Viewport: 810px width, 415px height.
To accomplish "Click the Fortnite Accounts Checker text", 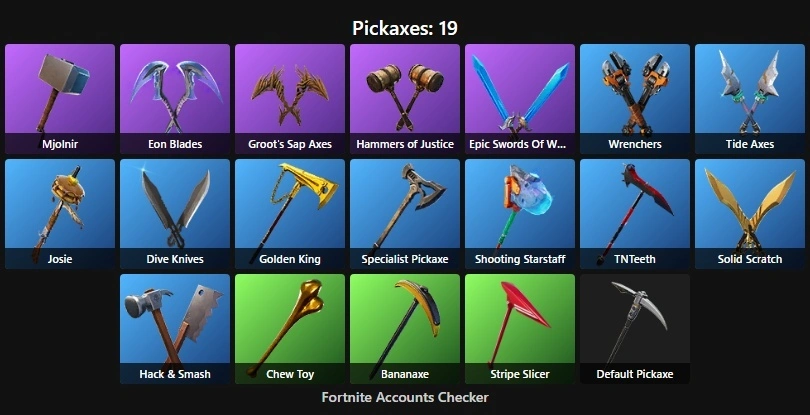I will tap(405, 397).
